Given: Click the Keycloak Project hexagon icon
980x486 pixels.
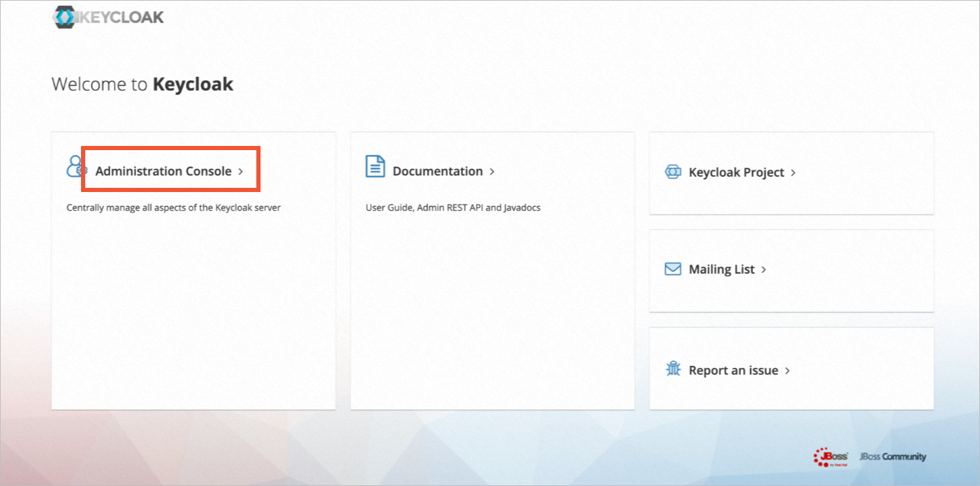Looking at the screenshot, I should point(673,172).
